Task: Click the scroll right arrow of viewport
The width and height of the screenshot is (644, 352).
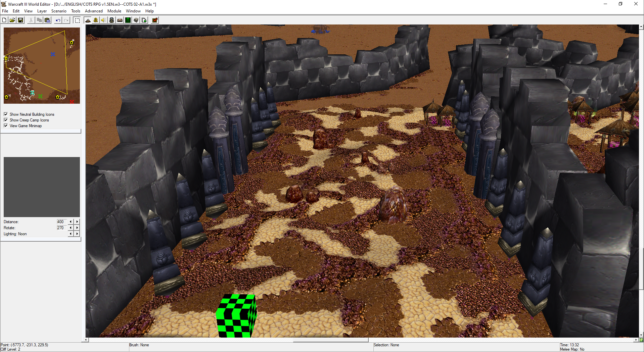Action: tap(636, 340)
